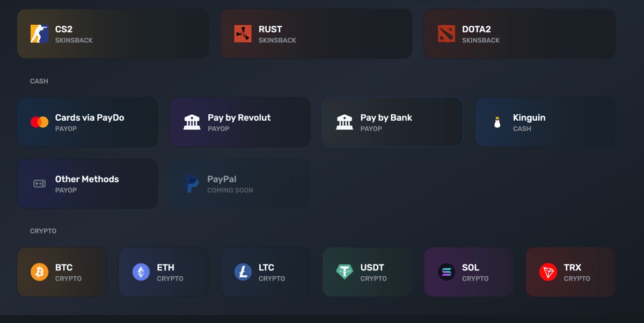Click the Kinguin penguin icon
This screenshot has height=323, width=644.
tap(497, 122)
